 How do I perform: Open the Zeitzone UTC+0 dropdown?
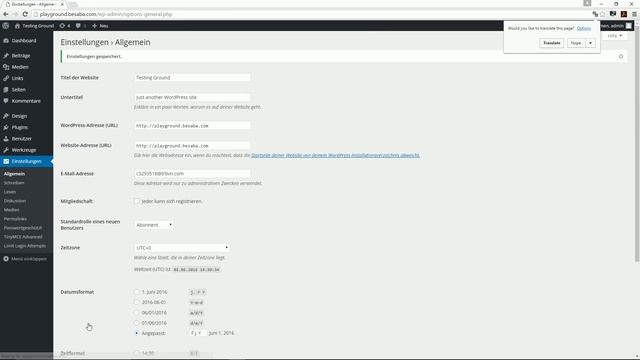[x=182, y=248]
